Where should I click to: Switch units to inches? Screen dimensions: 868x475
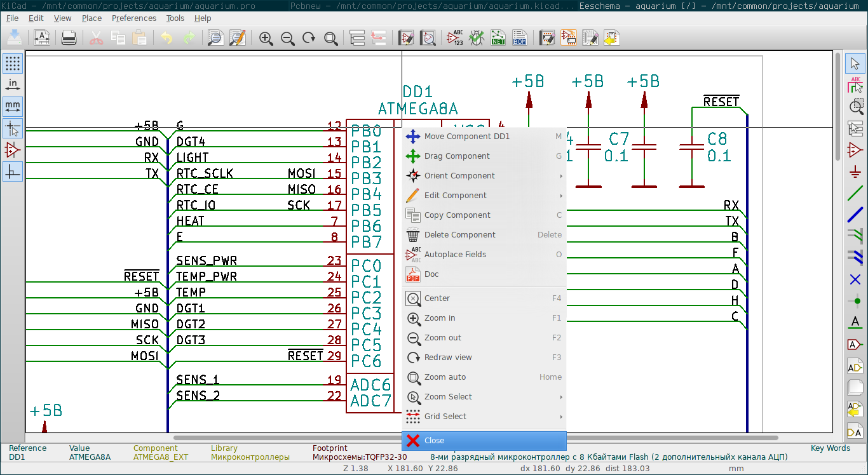click(13, 85)
